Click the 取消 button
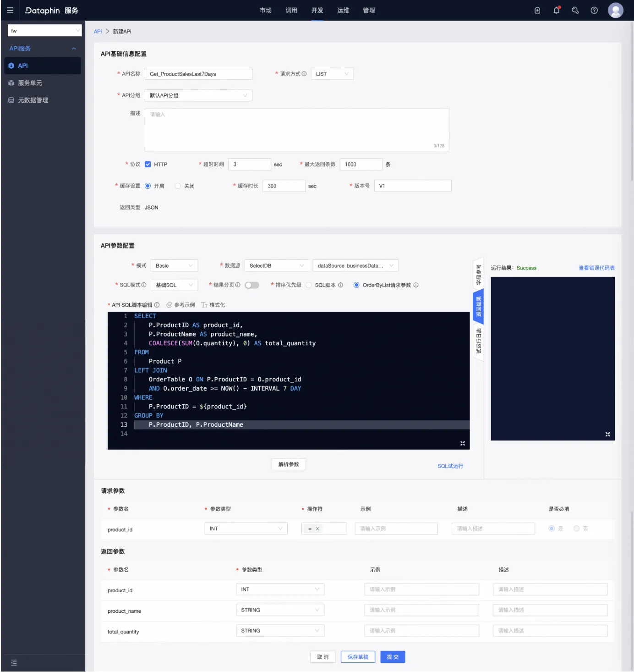This screenshot has width=634, height=672. 323,657
